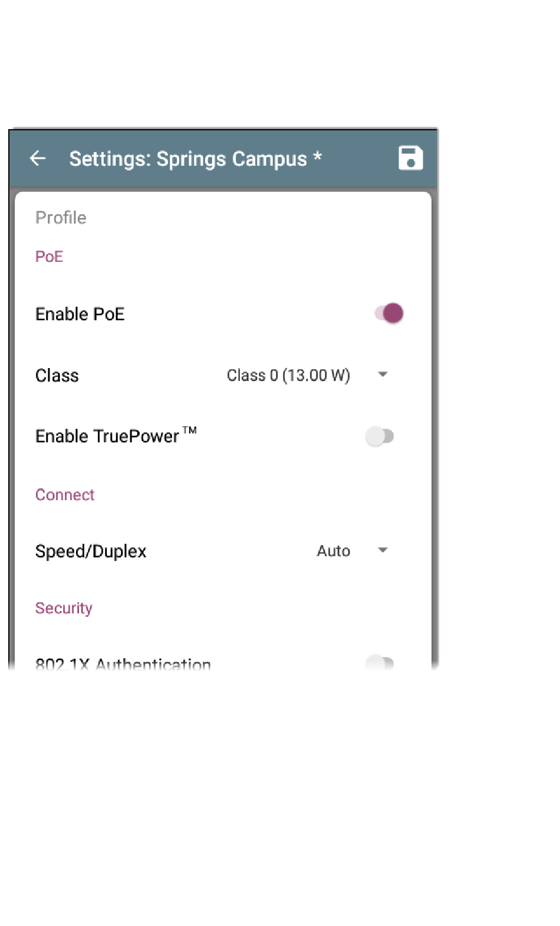The width and height of the screenshot is (560, 926).
Task: Click the Enable PoE label
Action: coord(80,314)
